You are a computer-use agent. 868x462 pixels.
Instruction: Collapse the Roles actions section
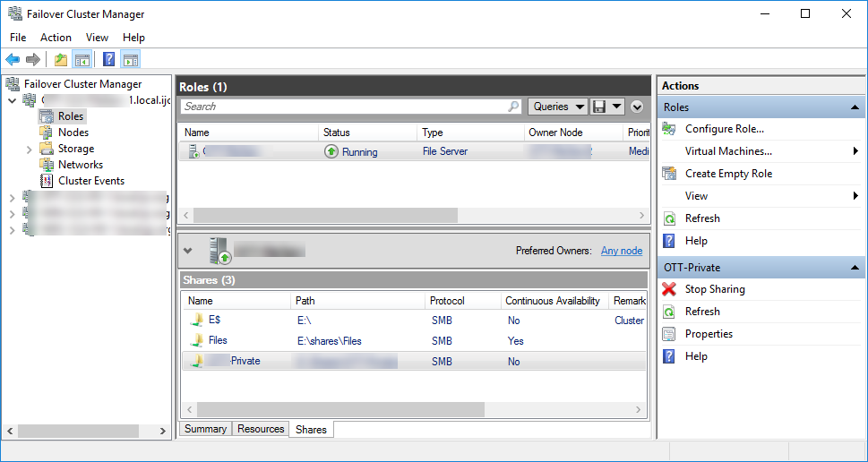855,107
